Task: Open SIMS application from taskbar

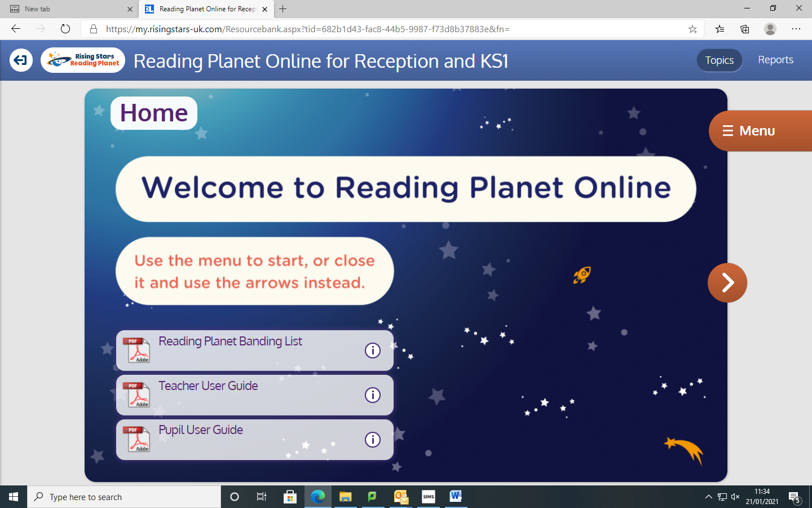Action: (429, 497)
